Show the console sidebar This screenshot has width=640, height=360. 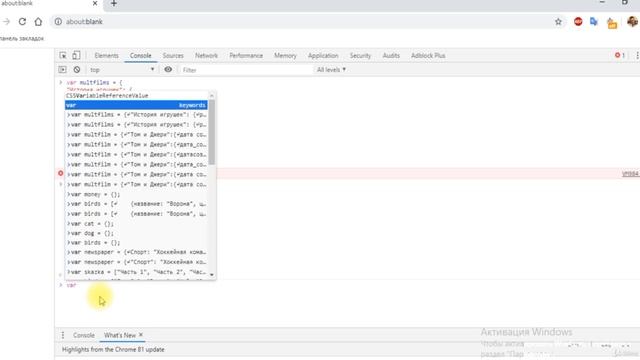coord(62,70)
